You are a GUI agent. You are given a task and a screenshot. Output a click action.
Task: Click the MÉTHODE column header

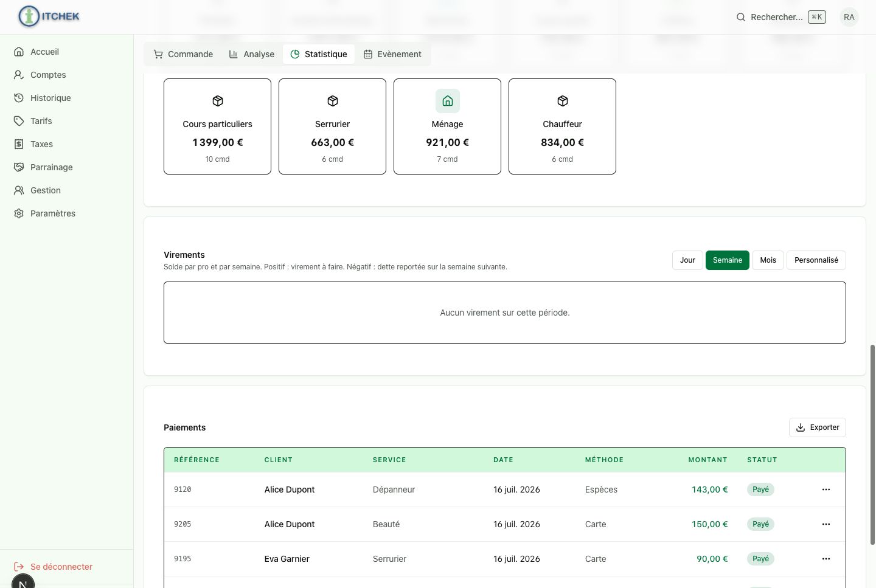604,460
